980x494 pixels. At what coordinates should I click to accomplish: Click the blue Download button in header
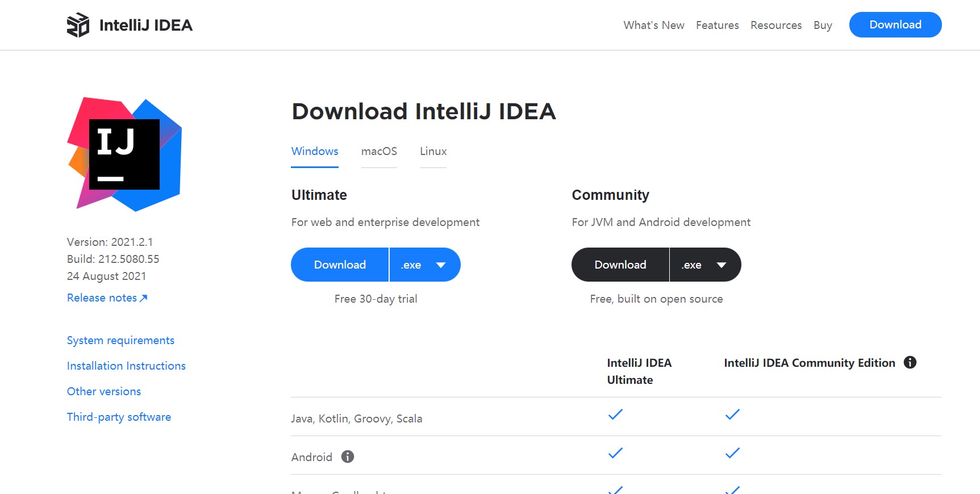click(895, 24)
